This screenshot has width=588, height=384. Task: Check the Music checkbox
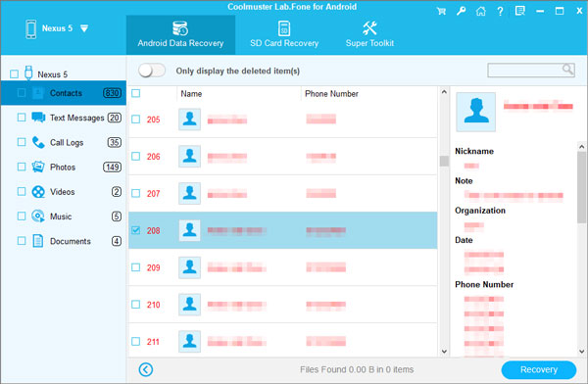pyautogui.click(x=22, y=216)
